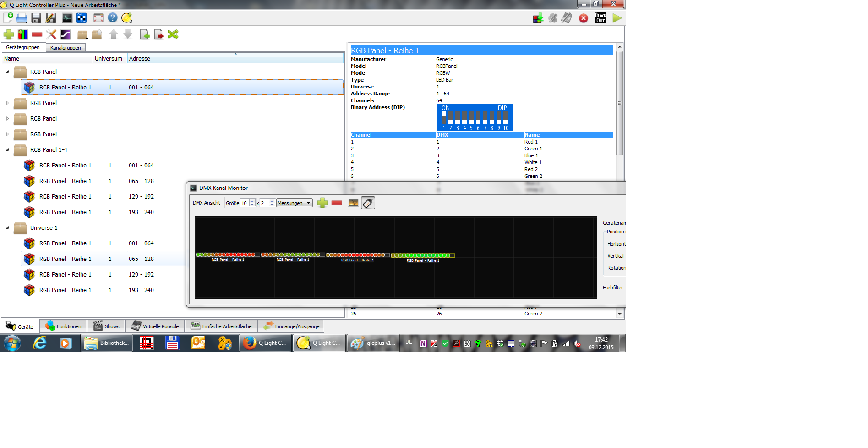Image resolution: width=868 pixels, height=448 pixels.
Task: Select the fourth green RGB Panel in monitor
Action: pyautogui.click(x=423, y=255)
